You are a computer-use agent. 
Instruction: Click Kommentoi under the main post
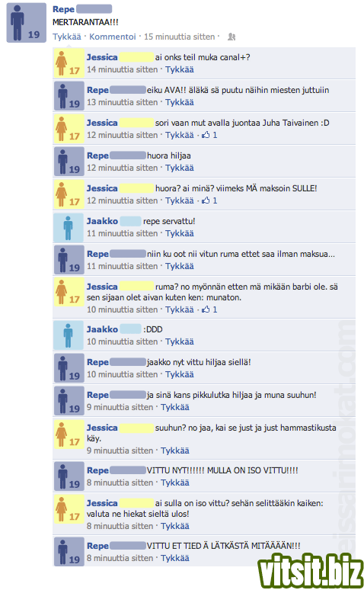113,37
